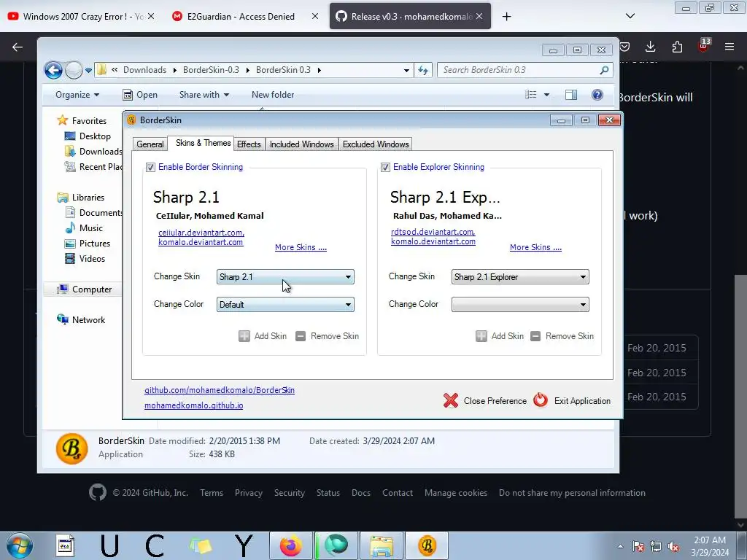The width and height of the screenshot is (747, 560).
Task: Open the Sharp 2.1 Explorer skin dropdown
Action: point(520,276)
